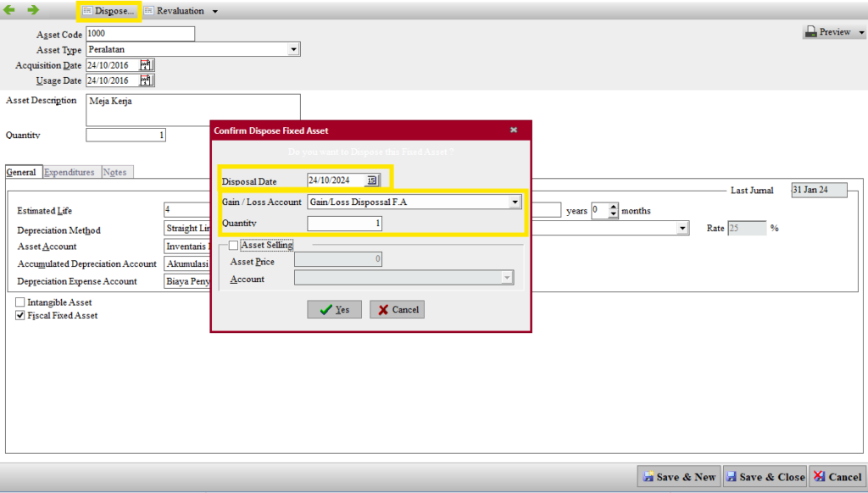Open the Gain / Loss Account dropdown
Screen dimensions: 868x493
coord(515,202)
